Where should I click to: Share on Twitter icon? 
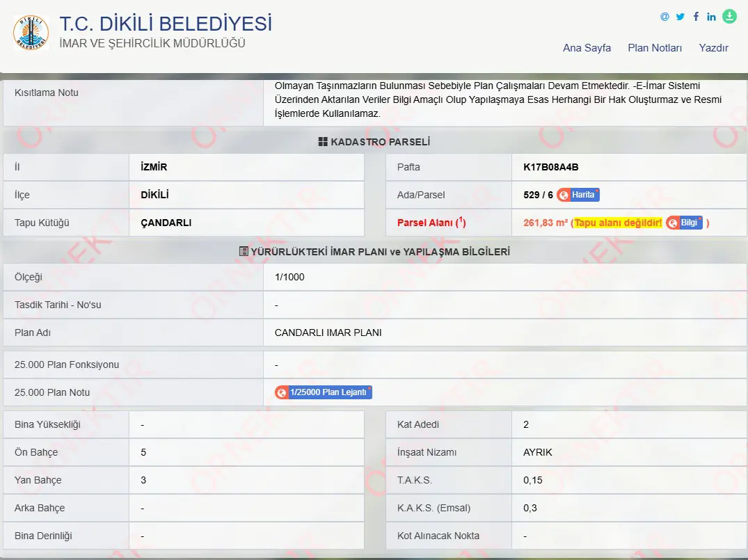pyautogui.click(x=681, y=17)
